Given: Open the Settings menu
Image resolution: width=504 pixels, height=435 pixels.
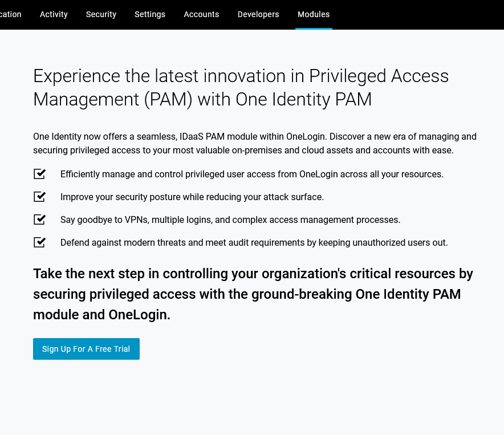Looking at the screenshot, I should click(150, 14).
